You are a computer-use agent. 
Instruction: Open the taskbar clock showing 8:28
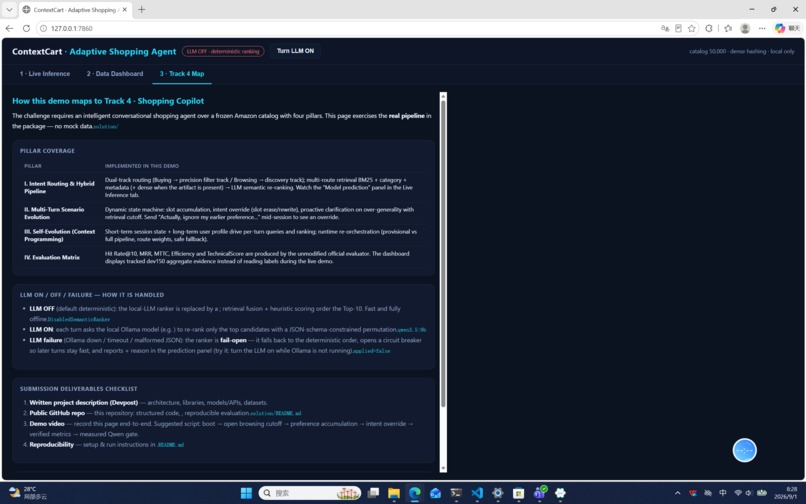click(786, 493)
